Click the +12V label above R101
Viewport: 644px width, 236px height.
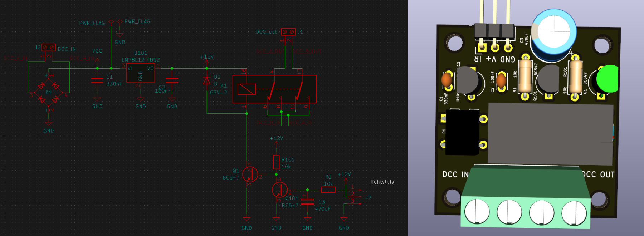pyautogui.click(x=276, y=138)
